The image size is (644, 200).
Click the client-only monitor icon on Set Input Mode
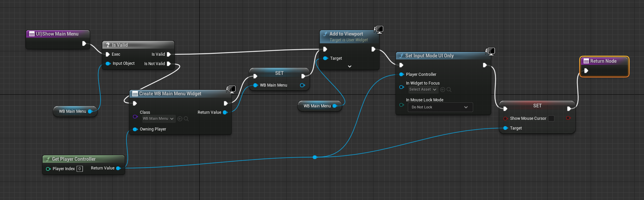[491, 51]
